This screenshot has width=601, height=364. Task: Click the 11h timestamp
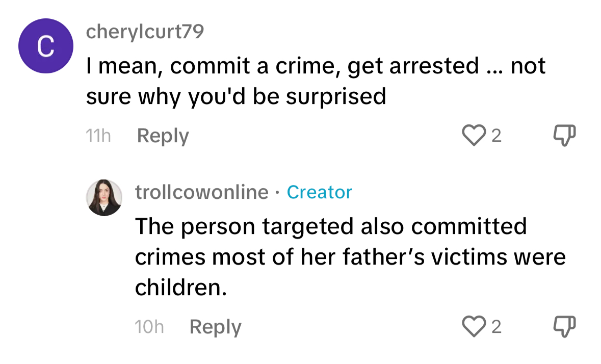pyautogui.click(x=98, y=136)
